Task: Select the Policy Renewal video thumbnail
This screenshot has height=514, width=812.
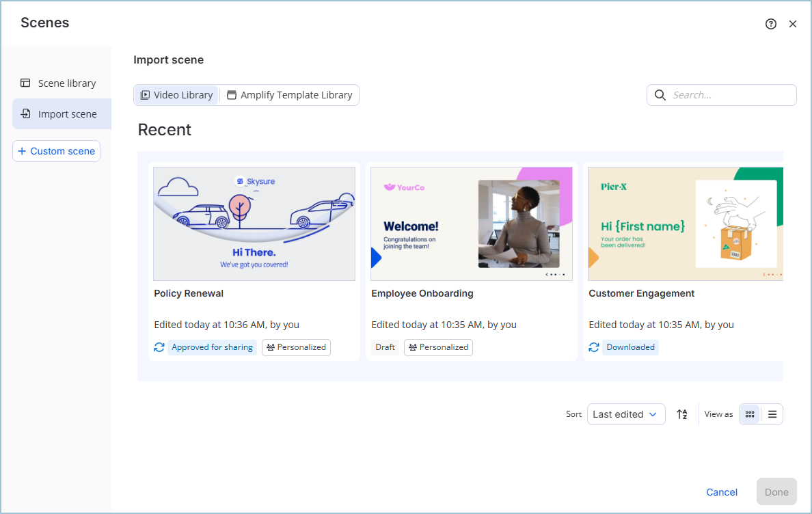Action: tap(254, 224)
